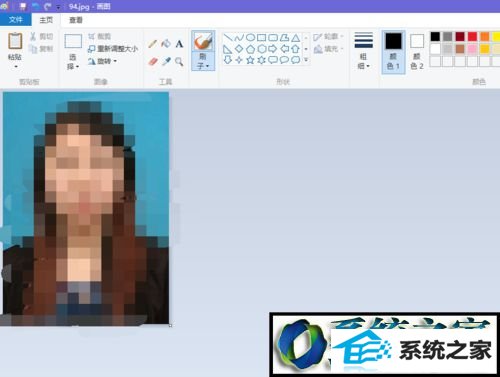
Task: Click the 复制 button
Action: point(41,49)
